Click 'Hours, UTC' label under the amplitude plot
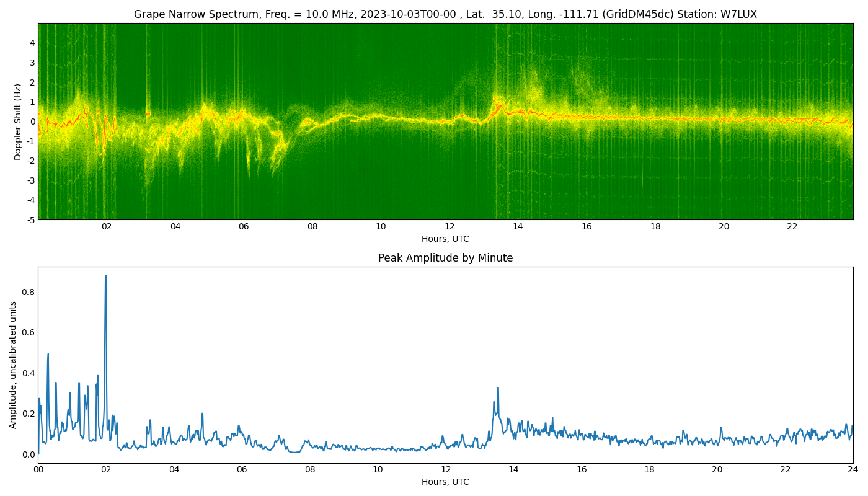868x496 pixels. (445, 482)
